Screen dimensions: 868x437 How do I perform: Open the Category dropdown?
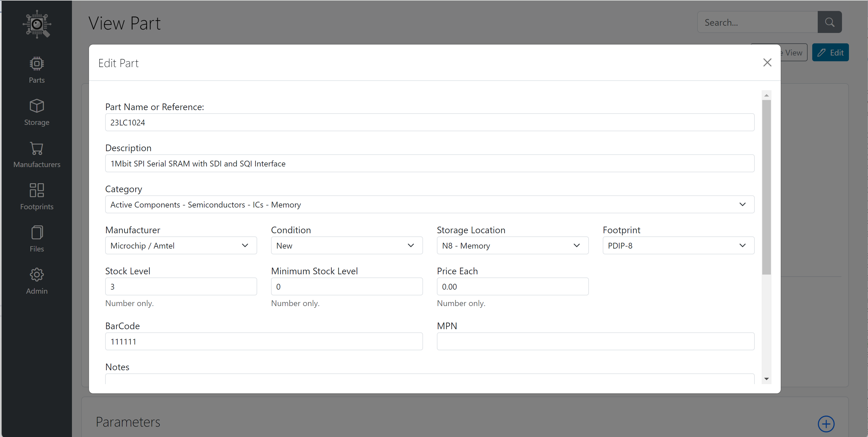point(743,204)
